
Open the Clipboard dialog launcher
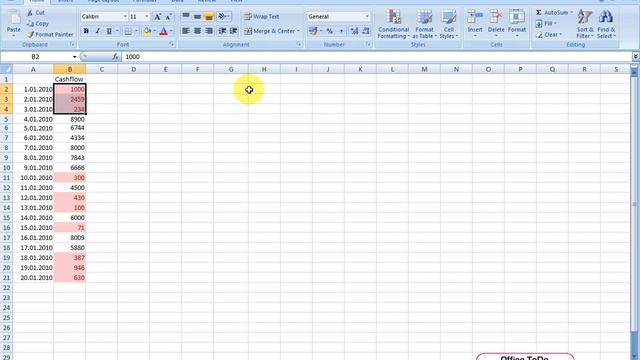point(73,44)
